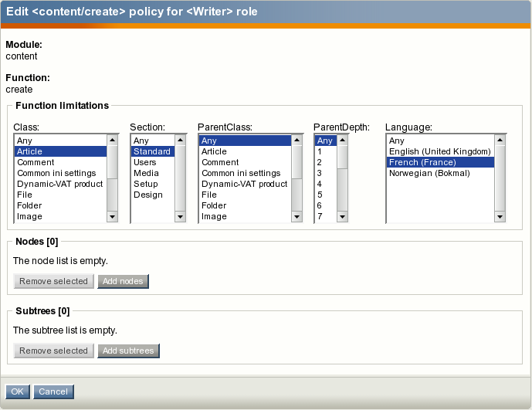Select English (United Kingdom) language

click(x=440, y=151)
